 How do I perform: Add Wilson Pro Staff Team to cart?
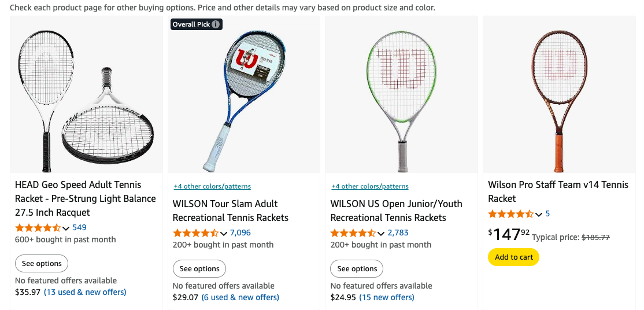pos(513,257)
